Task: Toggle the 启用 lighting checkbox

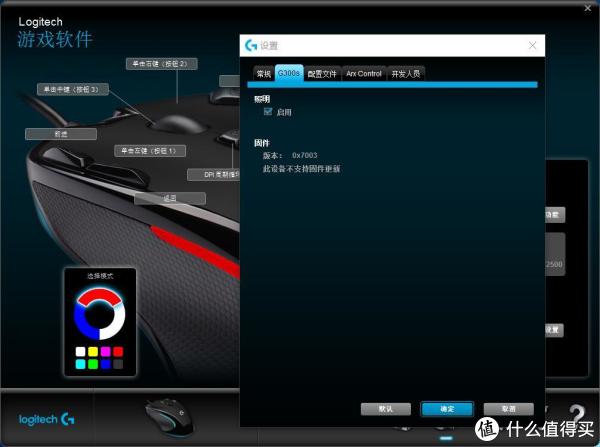Action: point(268,111)
